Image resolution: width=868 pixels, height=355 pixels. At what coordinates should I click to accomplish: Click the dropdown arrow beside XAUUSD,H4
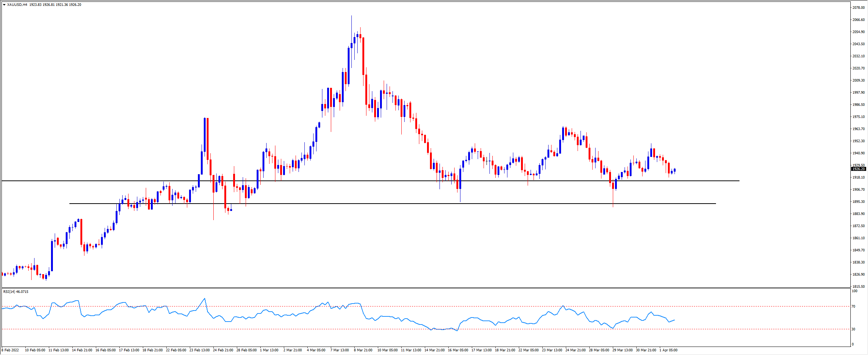(x=4, y=5)
